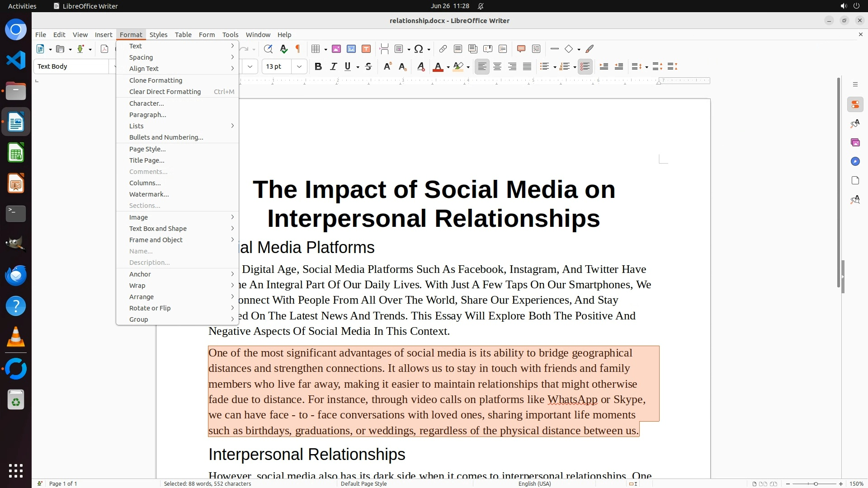
Task: Click the Text Body paragraph style field
Action: click(72, 66)
